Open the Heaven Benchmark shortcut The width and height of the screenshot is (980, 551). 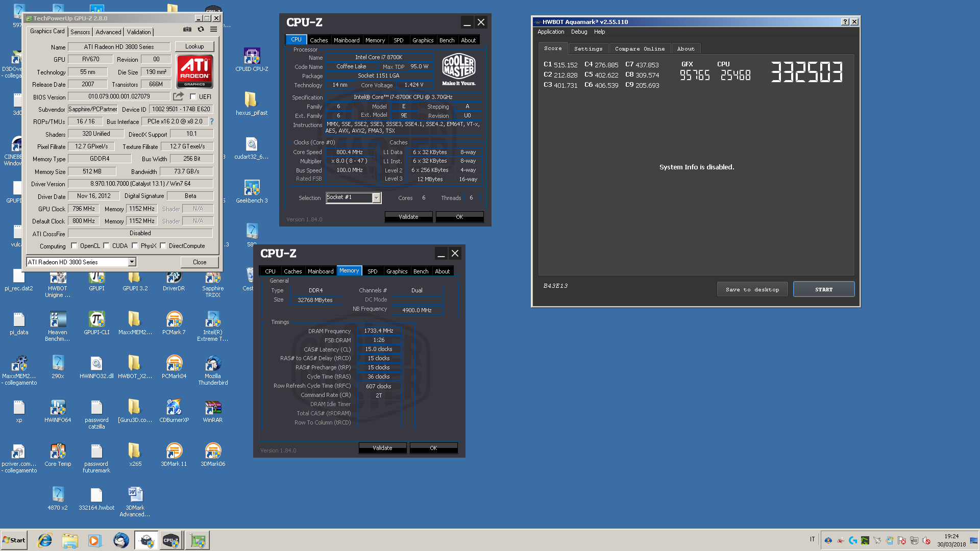tap(58, 327)
